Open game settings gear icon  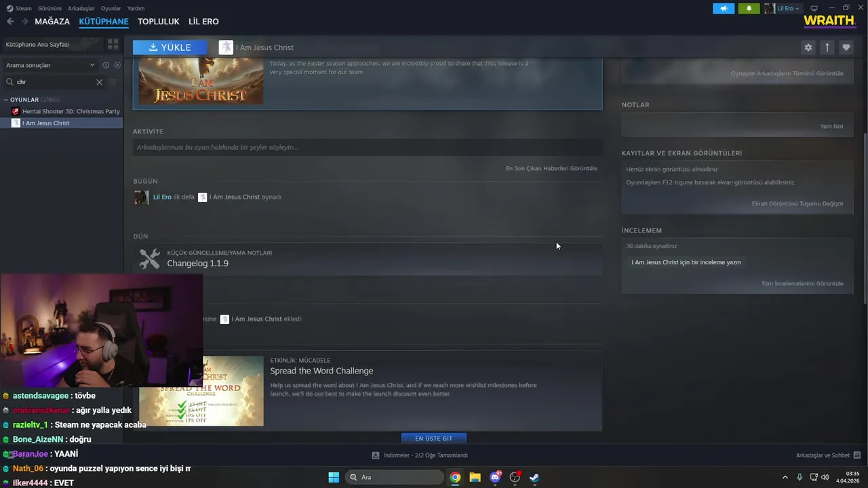(808, 47)
